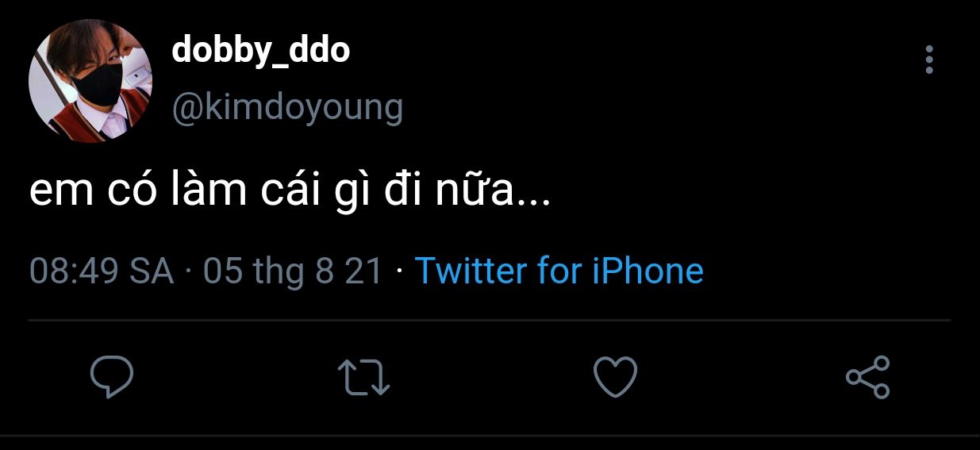
Task: Open the "Twitter for iPhone" source link
Action: 559,271
